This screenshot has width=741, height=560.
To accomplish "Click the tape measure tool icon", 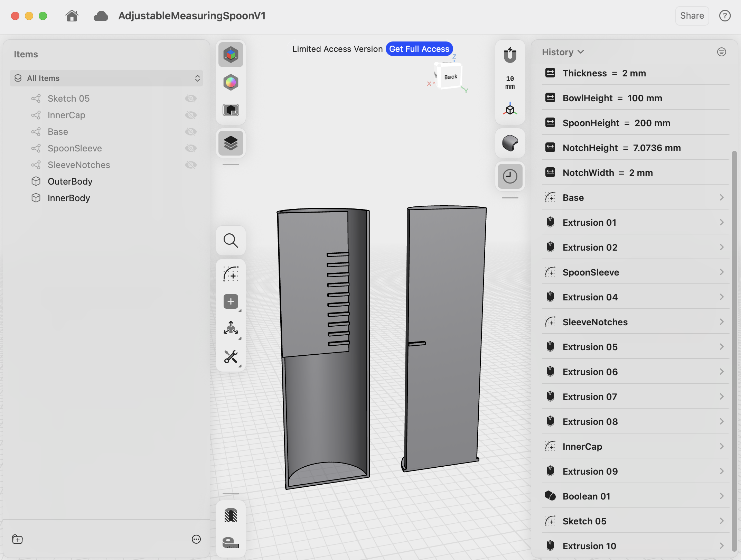I will point(231,543).
